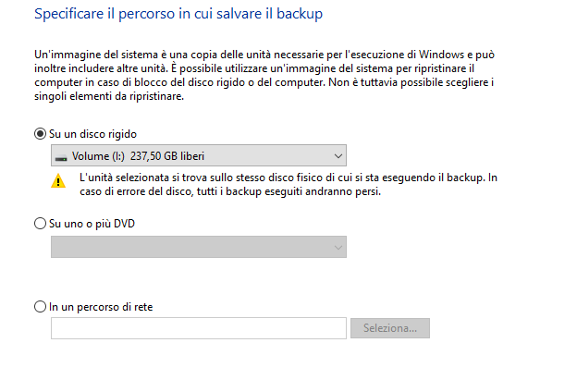Click the "Su uno o più DVD" label text
This screenshot has width=577, height=392.
click(92, 223)
